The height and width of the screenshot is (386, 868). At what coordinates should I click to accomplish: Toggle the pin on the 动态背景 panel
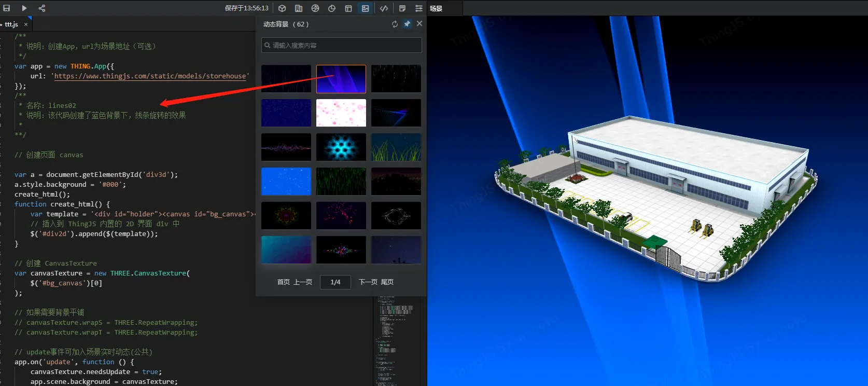[407, 24]
